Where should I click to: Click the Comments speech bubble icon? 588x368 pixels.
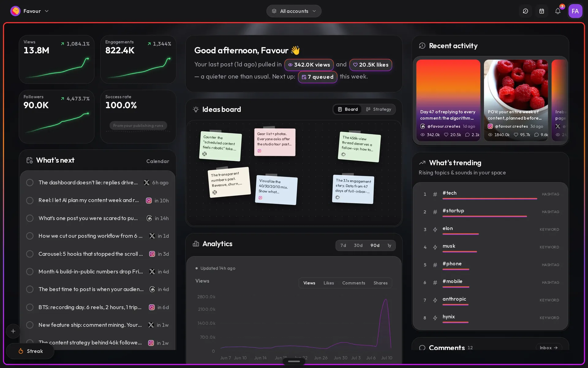(x=422, y=347)
